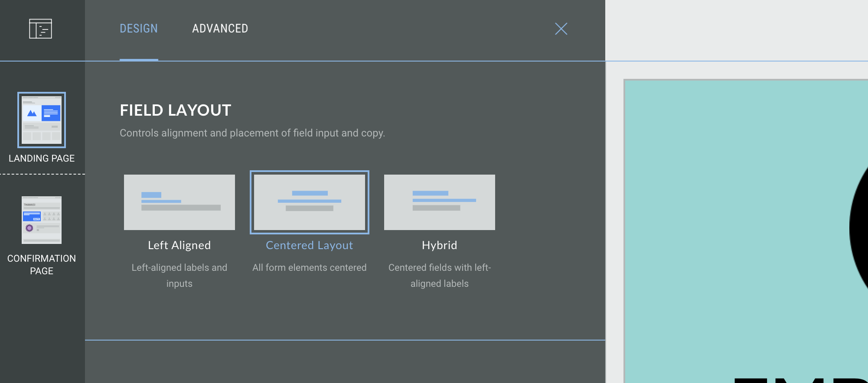Open the Landing Page thumbnail

42,120
